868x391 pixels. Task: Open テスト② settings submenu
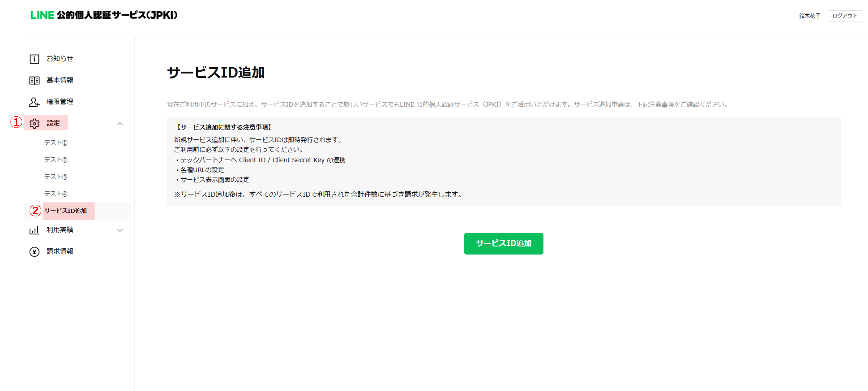(56, 160)
